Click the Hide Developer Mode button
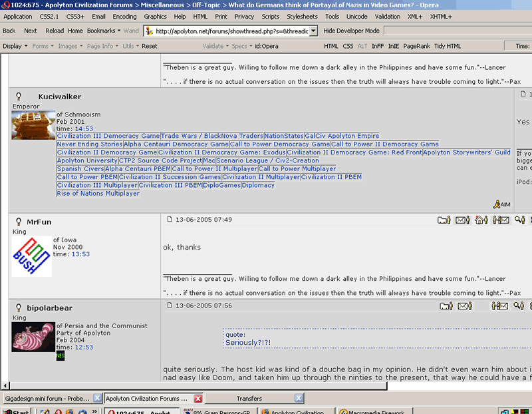The height and width of the screenshot is (414, 532). 351,31
